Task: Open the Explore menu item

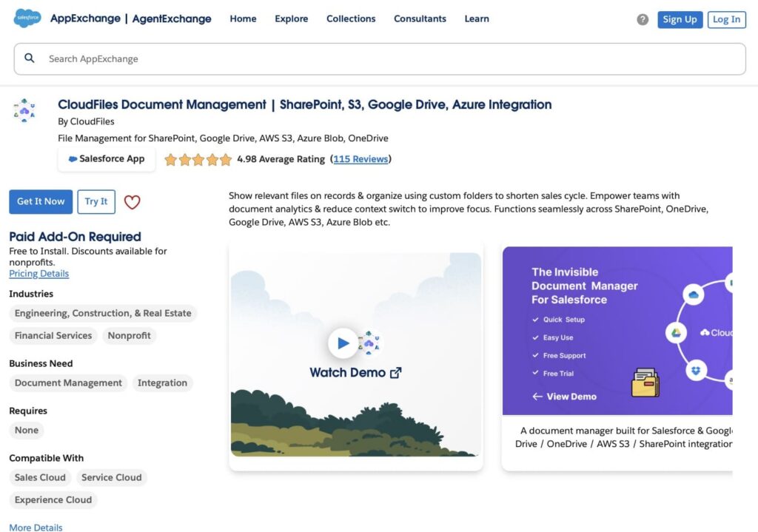Action: tap(291, 19)
